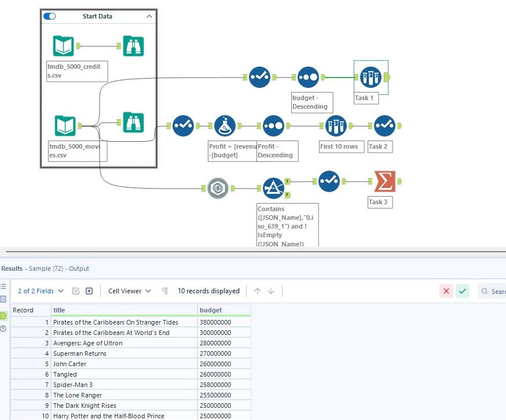Click the First 10 rows annotation
Image resolution: width=506 pixels, height=420 pixels.
pyautogui.click(x=342, y=146)
